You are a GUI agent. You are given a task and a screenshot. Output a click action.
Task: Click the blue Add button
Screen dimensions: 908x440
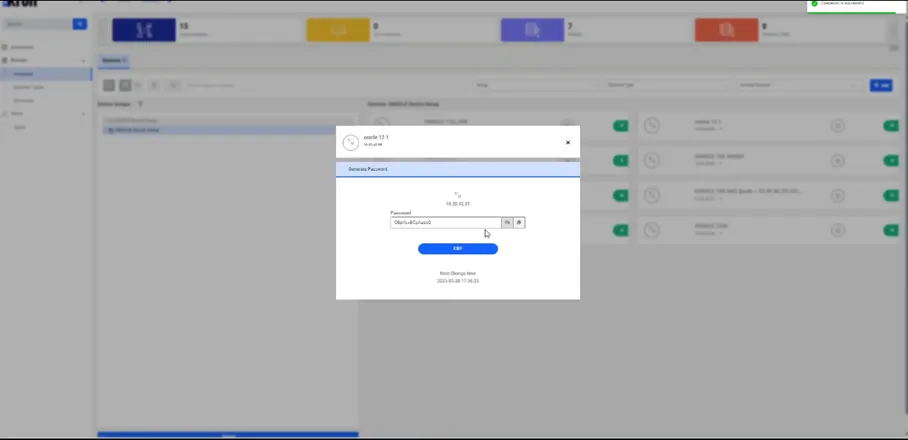[x=881, y=85]
